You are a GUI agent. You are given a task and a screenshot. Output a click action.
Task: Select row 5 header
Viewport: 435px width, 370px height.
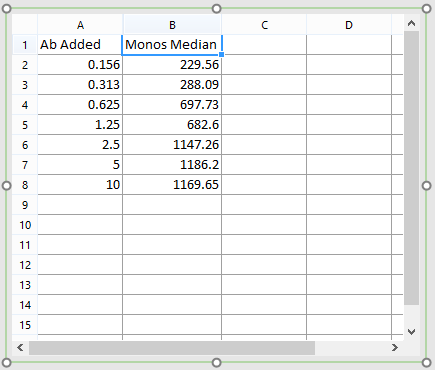(x=25, y=125)
